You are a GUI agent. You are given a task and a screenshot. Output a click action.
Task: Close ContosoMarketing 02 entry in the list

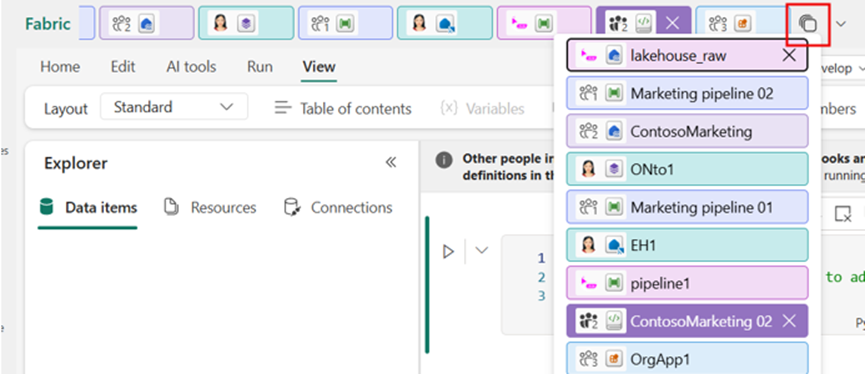coord(790,321)
